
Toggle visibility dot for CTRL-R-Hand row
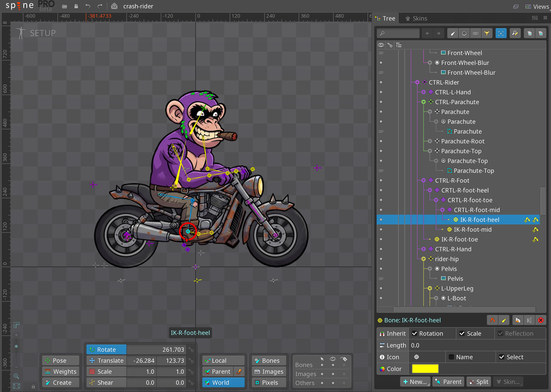(x=381, y=249)
